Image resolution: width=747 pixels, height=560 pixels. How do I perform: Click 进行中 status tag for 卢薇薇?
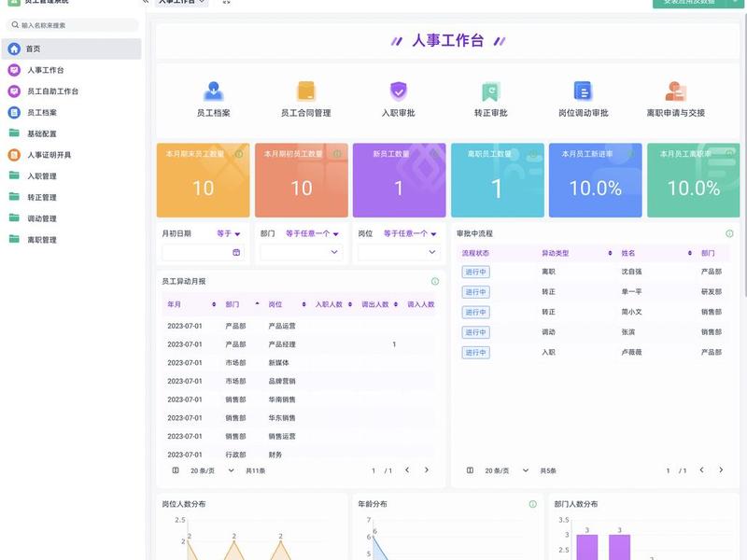pos(475,353)
